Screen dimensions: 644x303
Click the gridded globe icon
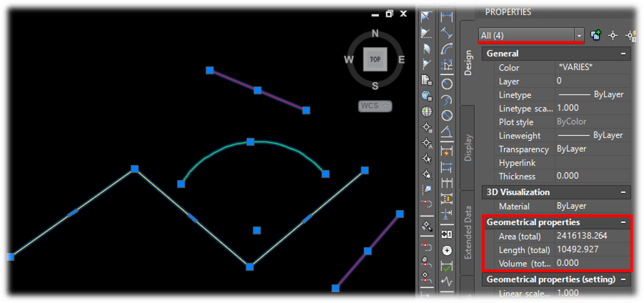pos(427,111)
